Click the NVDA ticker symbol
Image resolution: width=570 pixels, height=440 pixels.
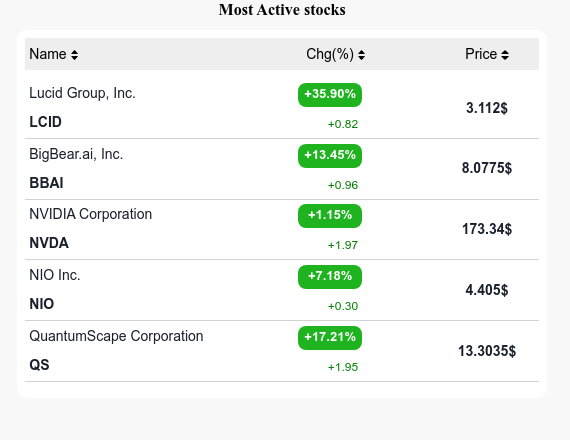(x=49, y=243)
